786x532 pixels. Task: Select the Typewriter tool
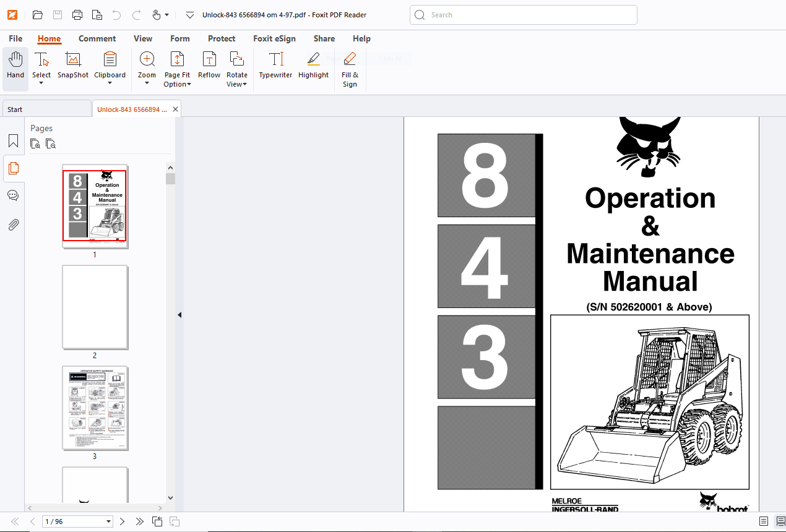click(x=275, y=66)
